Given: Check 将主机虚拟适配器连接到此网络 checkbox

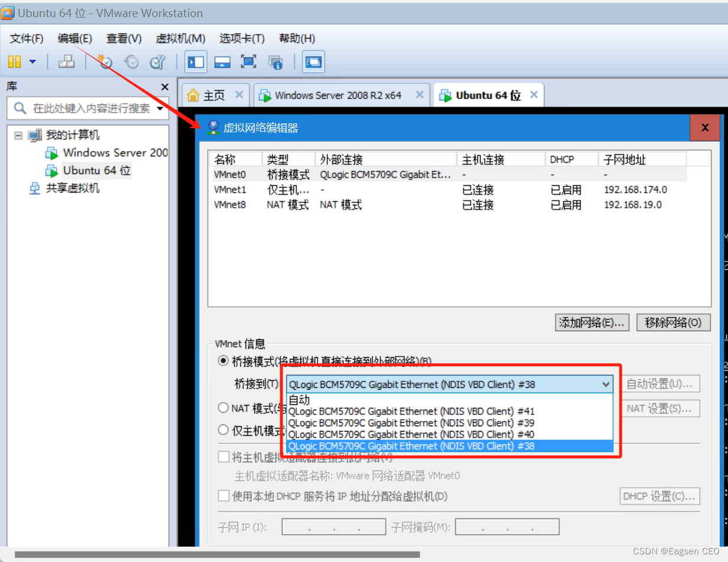Looking at the screenshot, I should click(224, 456).
